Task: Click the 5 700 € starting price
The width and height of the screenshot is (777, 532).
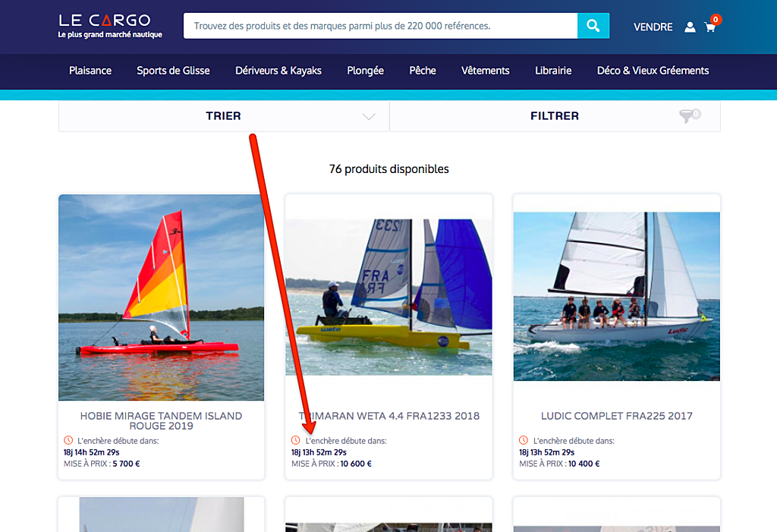Action: point(127,464)
